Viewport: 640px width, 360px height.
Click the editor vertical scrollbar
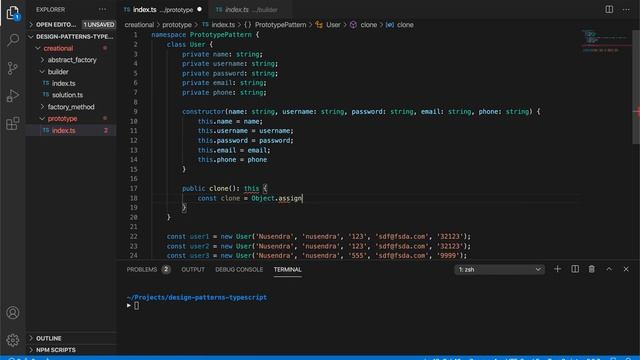636,86
